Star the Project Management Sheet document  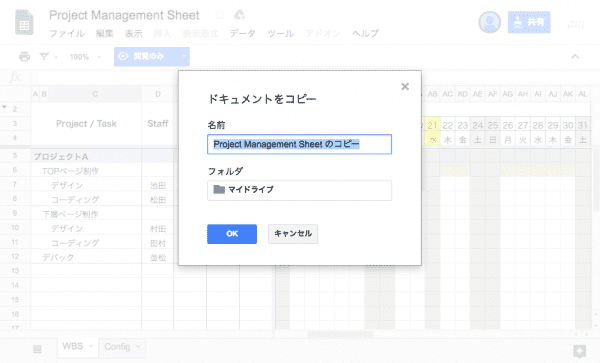coord(220,15)
